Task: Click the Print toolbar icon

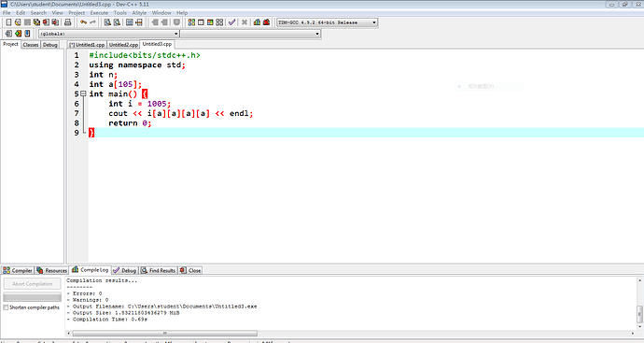Action: [x=68, y=22]
